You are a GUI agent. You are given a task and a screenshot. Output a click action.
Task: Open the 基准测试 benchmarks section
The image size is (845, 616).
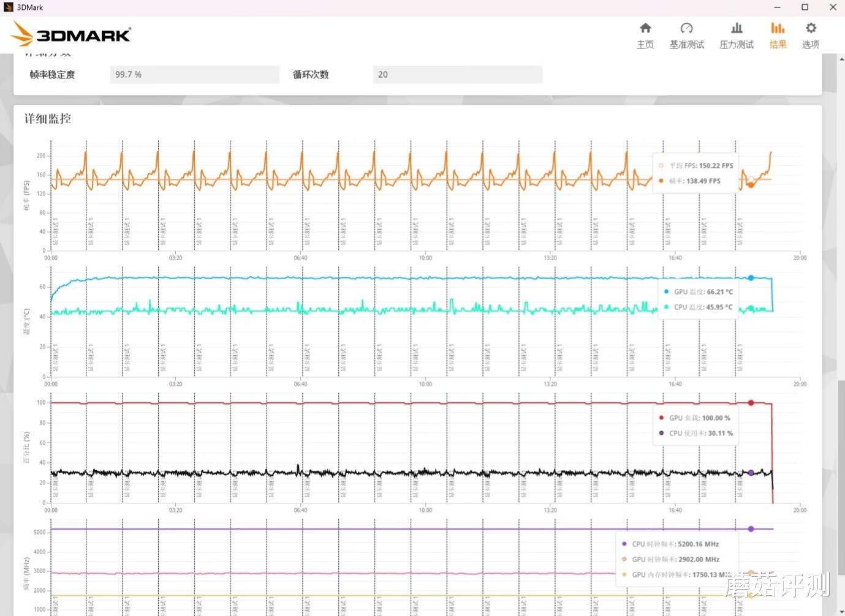[x=686, y=36]
